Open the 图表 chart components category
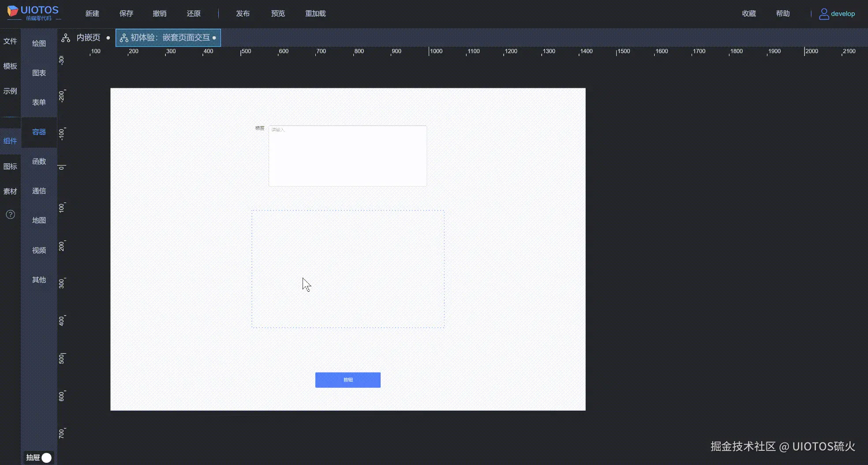Viewport: 868px width, 465px height. 38,72
